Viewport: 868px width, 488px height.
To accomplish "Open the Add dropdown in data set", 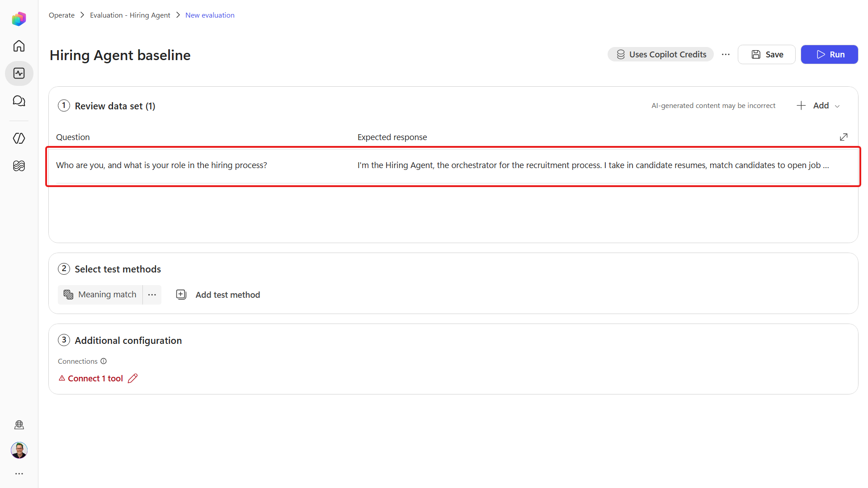I will pos(818,105).
